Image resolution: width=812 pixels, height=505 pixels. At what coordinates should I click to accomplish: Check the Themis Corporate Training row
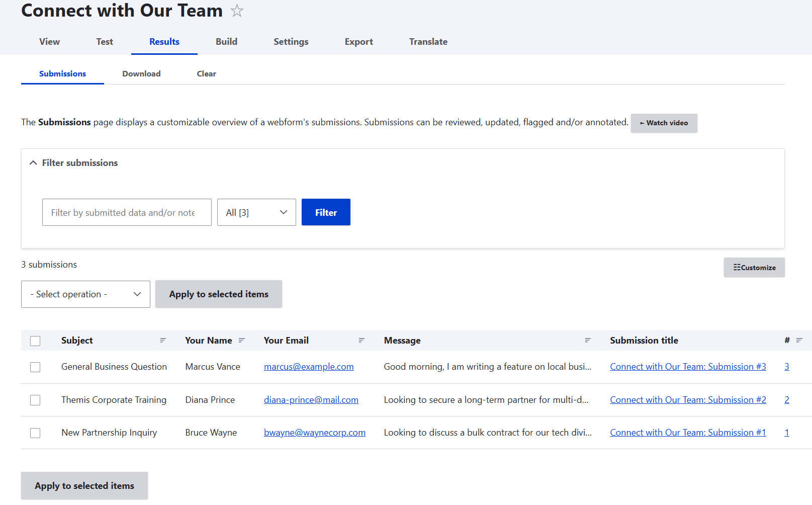pos(35,400)
